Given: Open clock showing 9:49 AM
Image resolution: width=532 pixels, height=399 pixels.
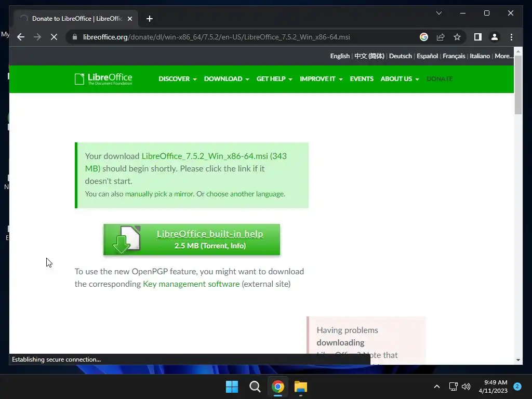Looking at the screenshot, I should point(493,387).
